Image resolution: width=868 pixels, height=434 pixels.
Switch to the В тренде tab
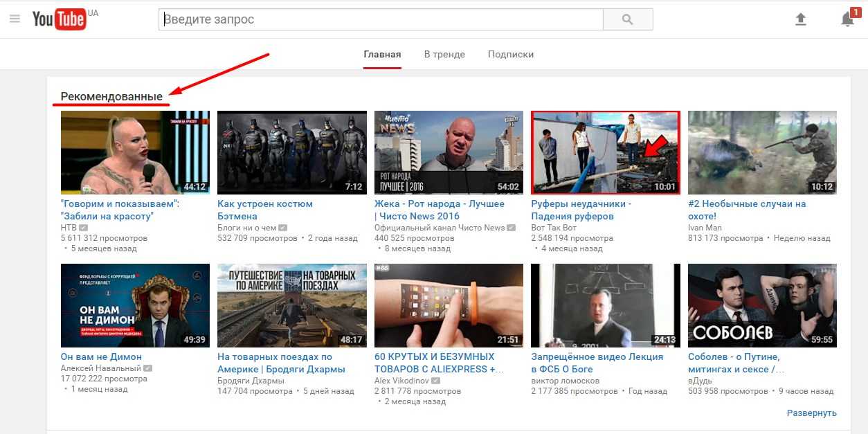coord(444,55)
